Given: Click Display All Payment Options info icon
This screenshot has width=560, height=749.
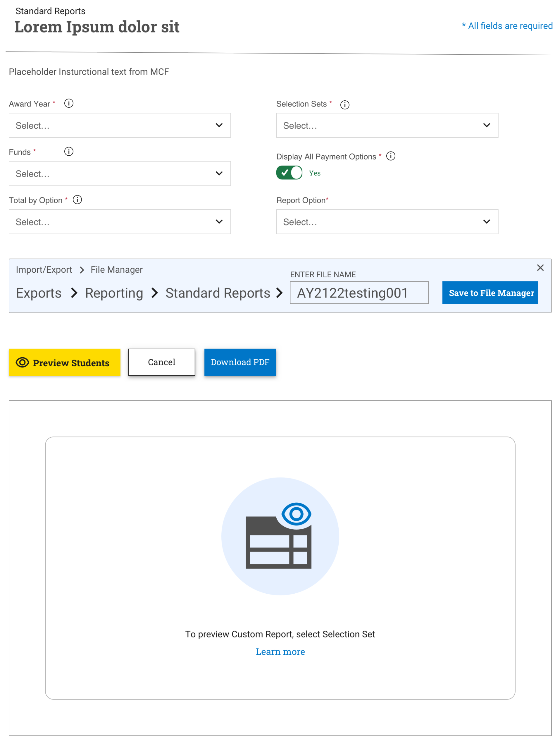Looking at the screenshot, I should 390,156.
